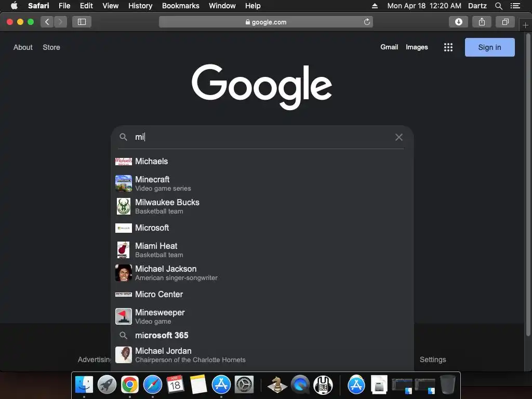Show Safari downloads
The height and width of the screenshot is (399, 532).
coord(458,22)
